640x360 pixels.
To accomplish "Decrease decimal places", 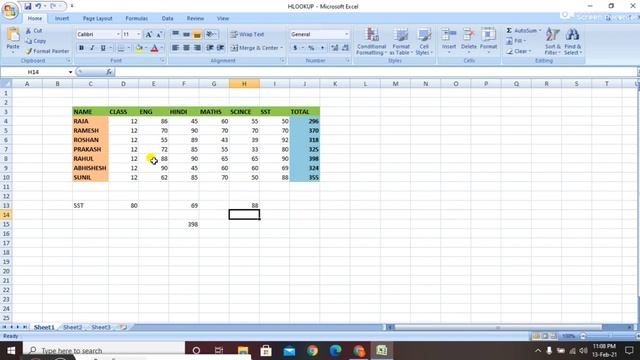I will tap(345, 48).
